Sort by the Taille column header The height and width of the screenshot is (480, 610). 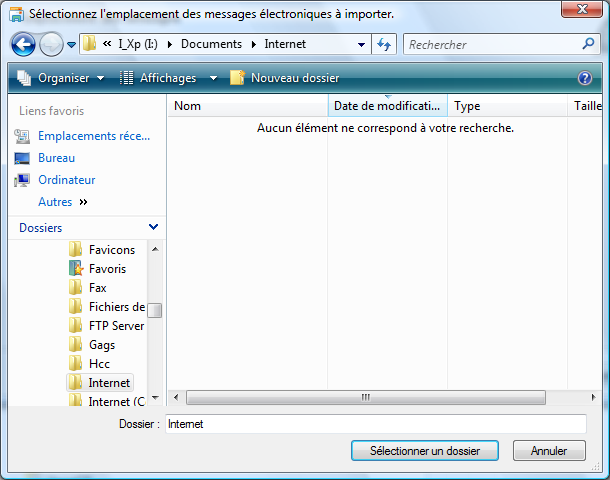(x=587, y=106)
